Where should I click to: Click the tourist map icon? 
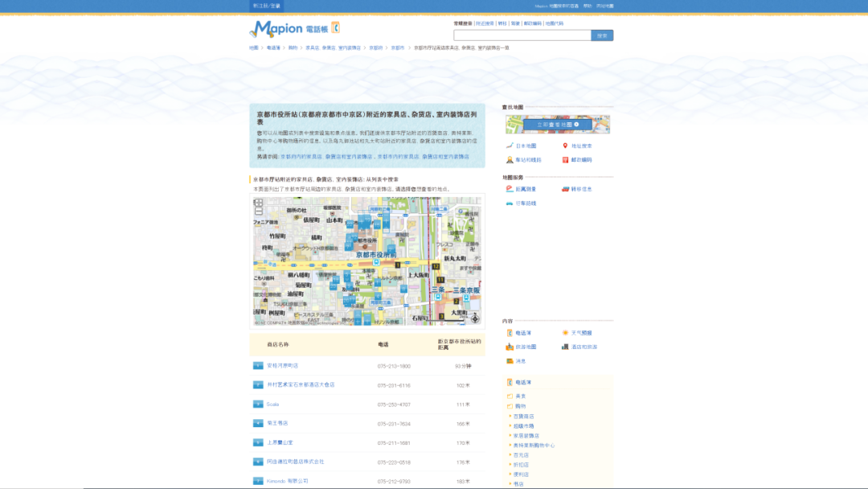[510, 347]
